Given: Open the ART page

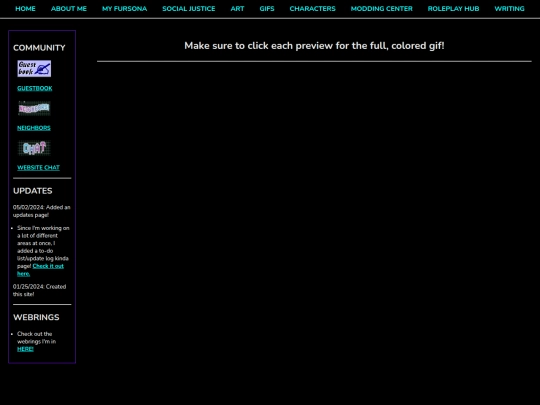Looking at the screenshot, I should pyautogui.click(x=237, y=9).
